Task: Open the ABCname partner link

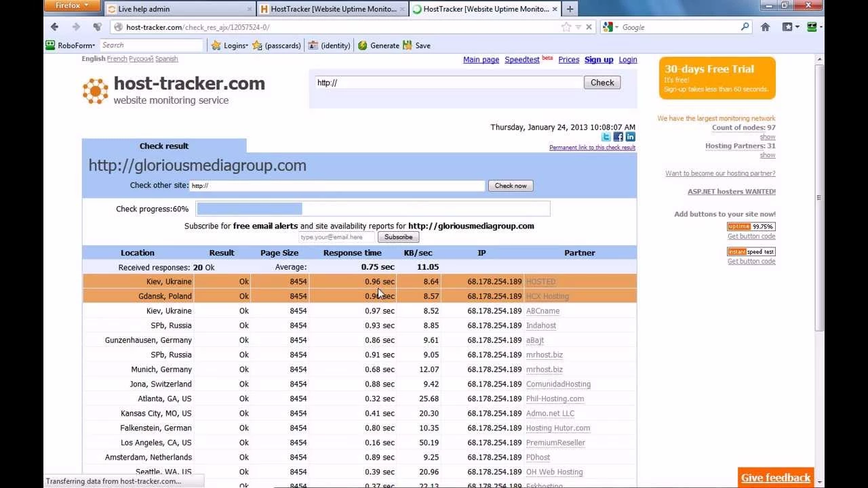Action: 542,311
